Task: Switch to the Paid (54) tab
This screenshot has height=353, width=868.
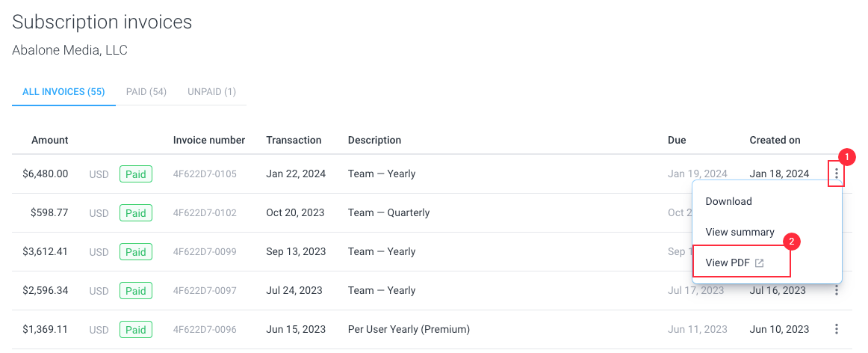Action: pos(146,91)
